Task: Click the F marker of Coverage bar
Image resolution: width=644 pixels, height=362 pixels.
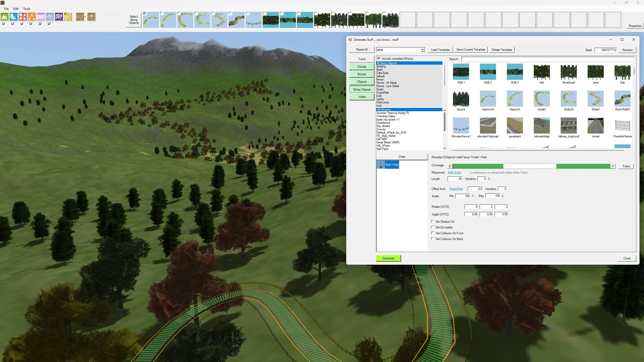Action: pyautogui.click(x=613, y=166)
